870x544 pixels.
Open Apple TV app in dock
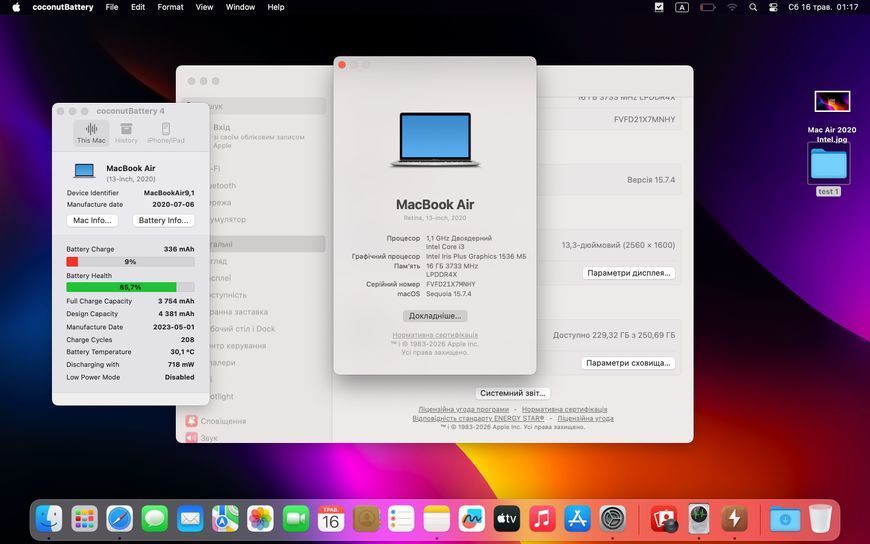point(507,519)
